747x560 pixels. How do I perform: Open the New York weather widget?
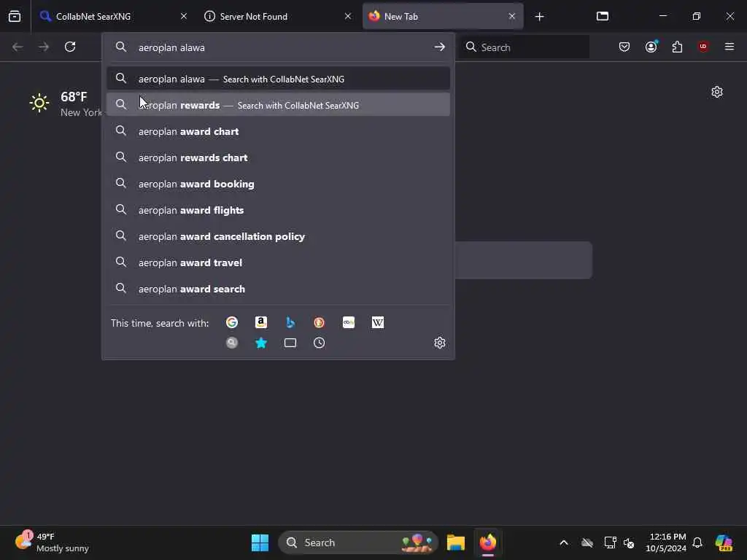65,104
